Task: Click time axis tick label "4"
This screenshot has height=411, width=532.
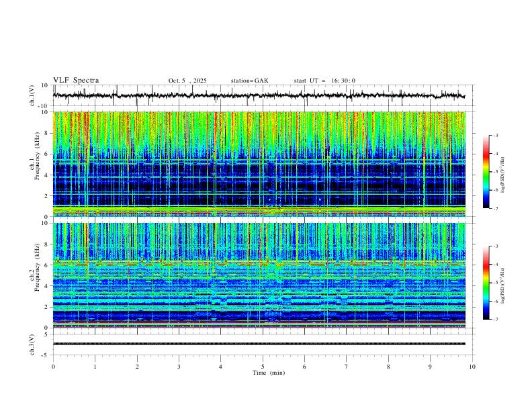Action: [220, 367]
